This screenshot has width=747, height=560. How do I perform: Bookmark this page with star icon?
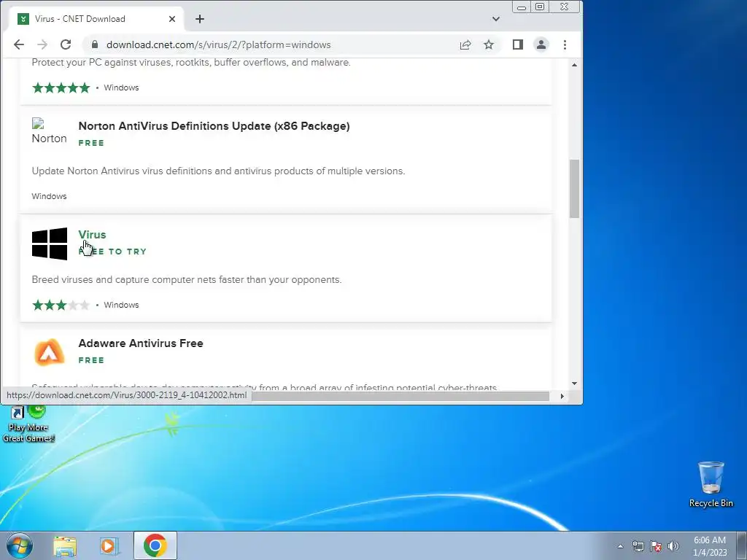[489, 44]
